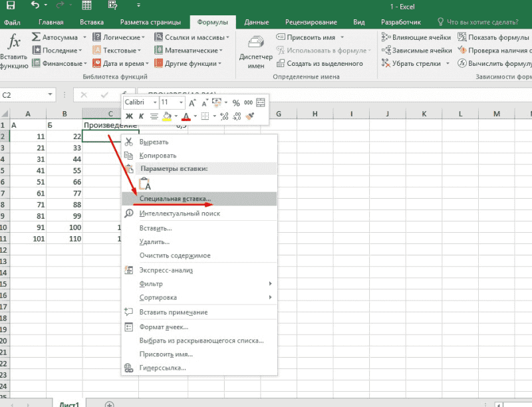
Task: Click the yellow fill color button
Action: click(x=167, y=116)
